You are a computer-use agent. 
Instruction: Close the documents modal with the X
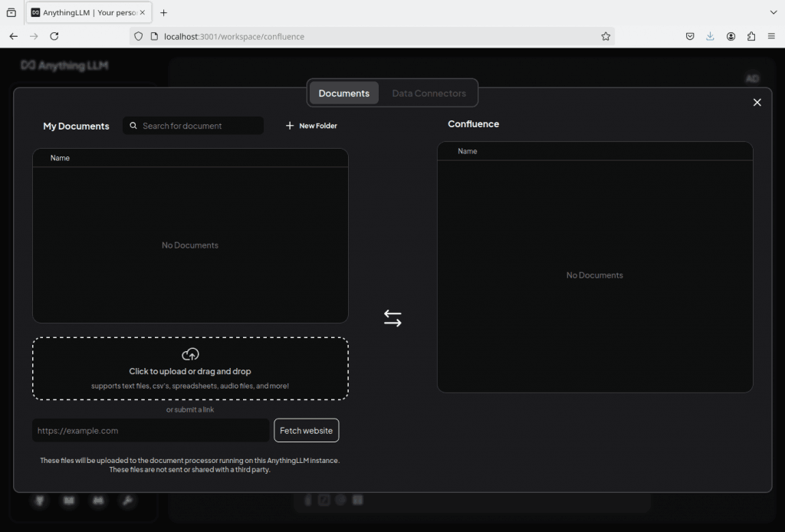757,102
